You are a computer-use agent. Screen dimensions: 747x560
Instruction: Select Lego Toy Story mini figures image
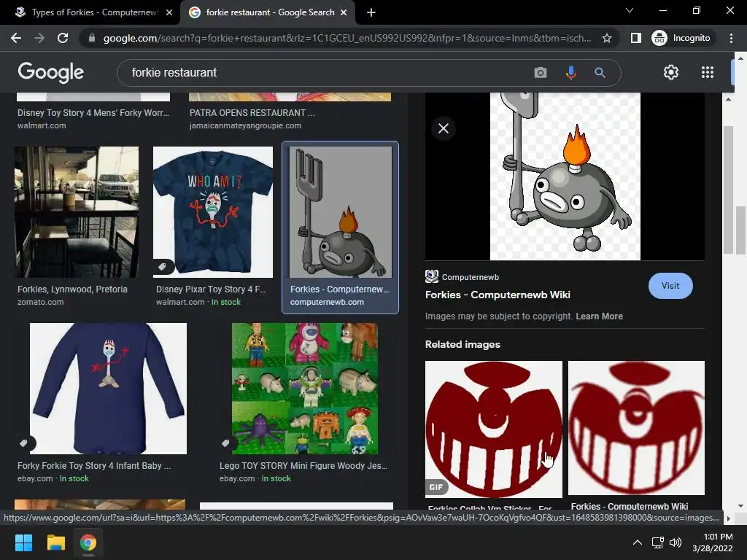(x=305, y=388)
